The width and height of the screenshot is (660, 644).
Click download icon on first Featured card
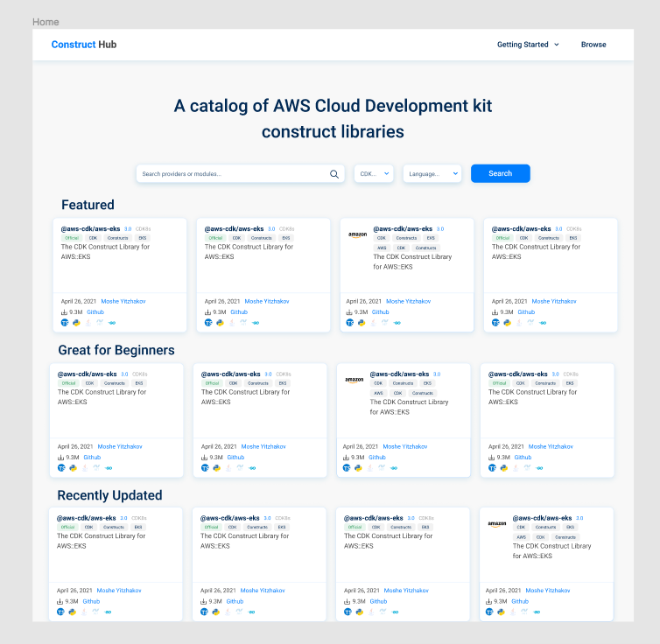64,312
